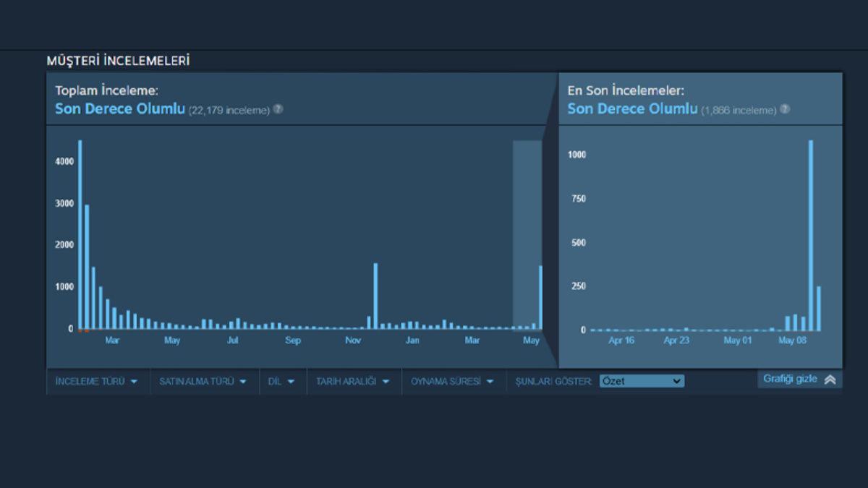Viewport: 868px width, 488px height.
Task: Expand the OYNAMA SÜRESİ filter menu
Action: (x=454, y=381)
